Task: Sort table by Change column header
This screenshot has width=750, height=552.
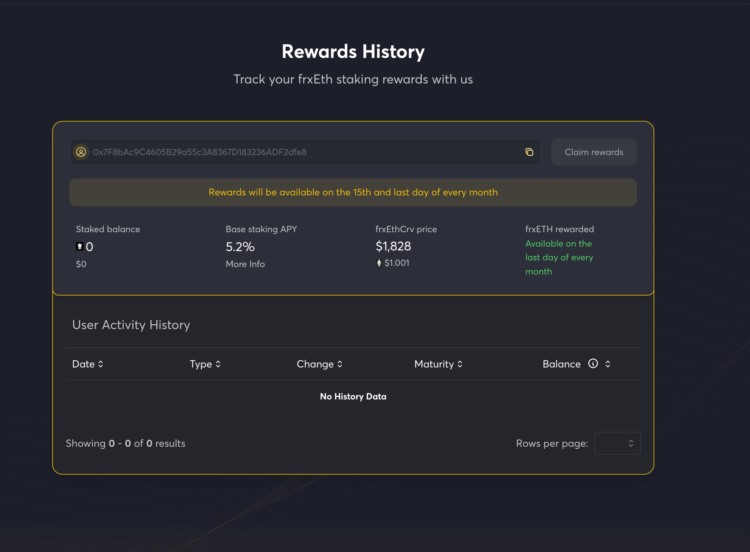Action: coord(315,364)
